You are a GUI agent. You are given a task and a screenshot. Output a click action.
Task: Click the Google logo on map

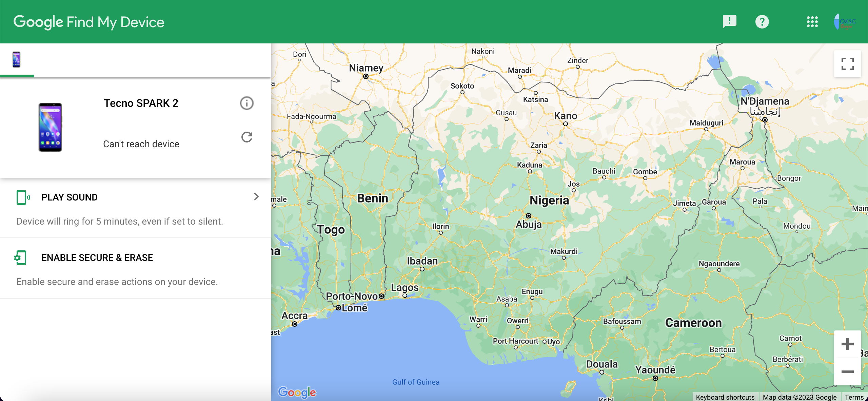click(x=297, y=392)
